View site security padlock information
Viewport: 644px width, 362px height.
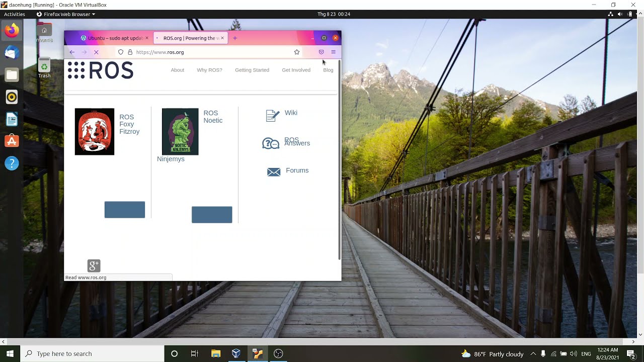pos(130,52)
